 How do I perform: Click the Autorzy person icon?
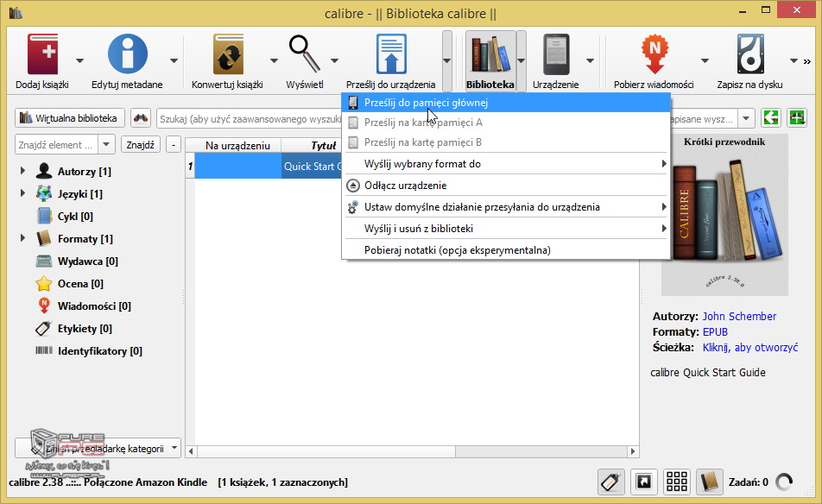[x=44, y=172]
